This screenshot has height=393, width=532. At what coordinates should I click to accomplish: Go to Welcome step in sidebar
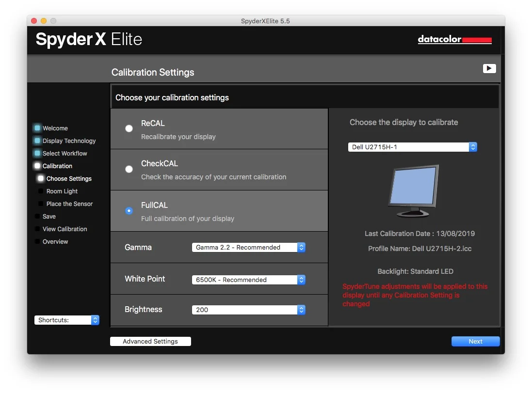[55, 128]
